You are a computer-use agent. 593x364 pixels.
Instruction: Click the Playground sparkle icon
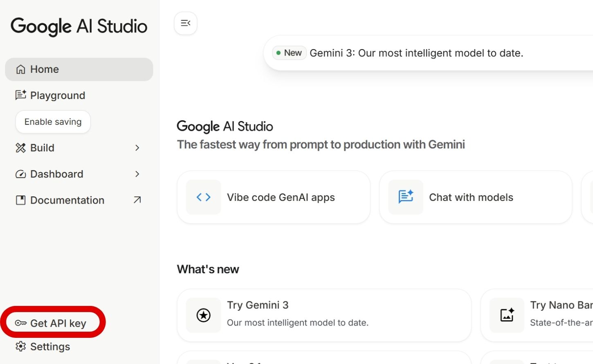click(21, 95)
